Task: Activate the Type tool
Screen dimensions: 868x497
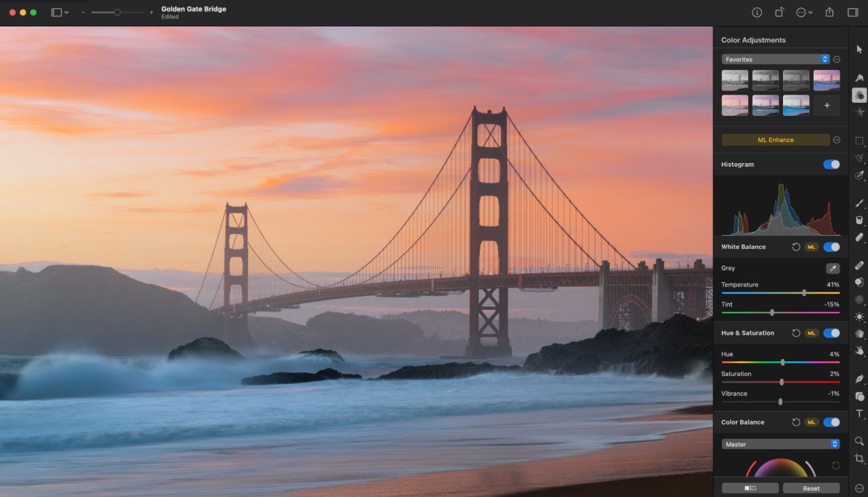Action: [859, 413]
